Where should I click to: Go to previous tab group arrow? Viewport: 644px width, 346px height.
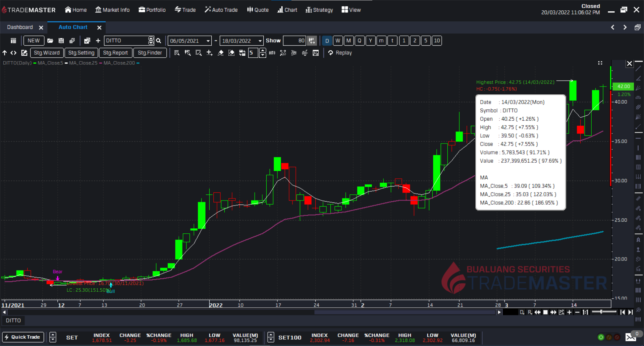point(612,27)
